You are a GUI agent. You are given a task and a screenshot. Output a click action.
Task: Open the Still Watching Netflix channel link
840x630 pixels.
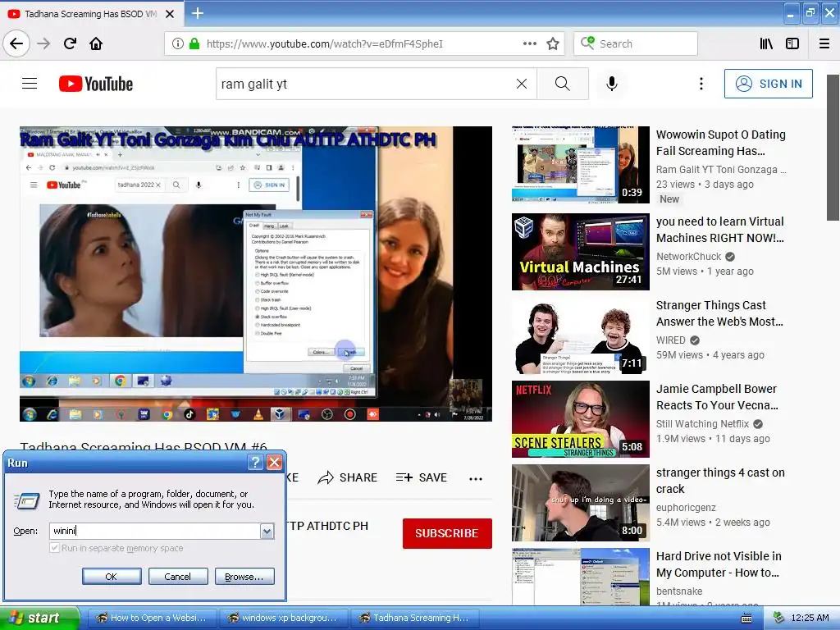[702, 424]
